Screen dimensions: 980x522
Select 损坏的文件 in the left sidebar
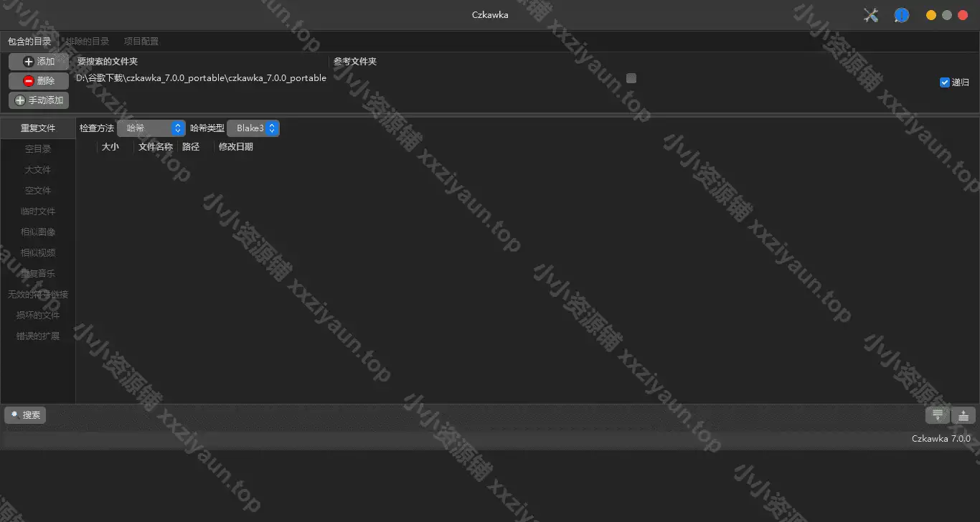pyautogui.click(x=38, y=315)
